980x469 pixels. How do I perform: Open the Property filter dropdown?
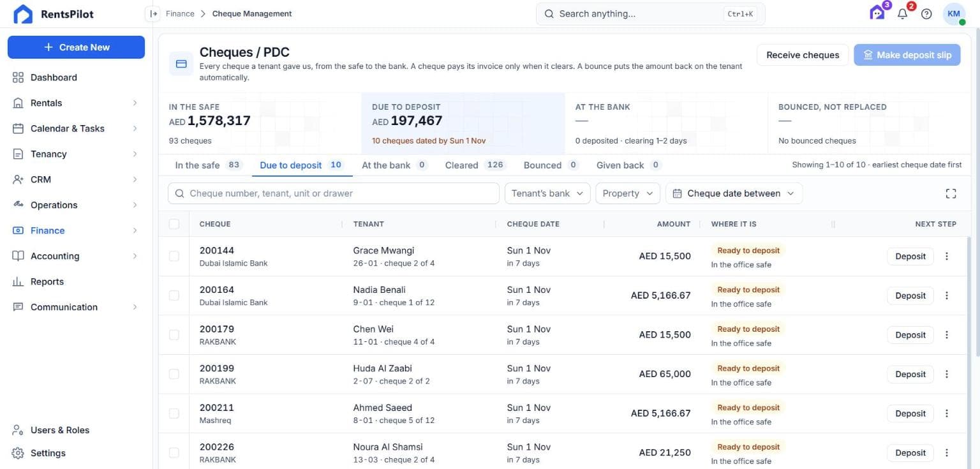[628, 193]
